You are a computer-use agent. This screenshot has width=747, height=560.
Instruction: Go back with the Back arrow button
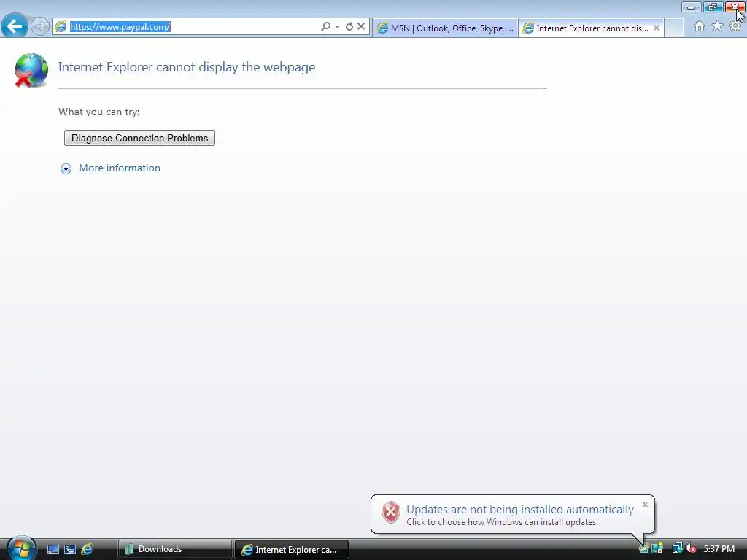pyautogui.click(x=15, y=26)
